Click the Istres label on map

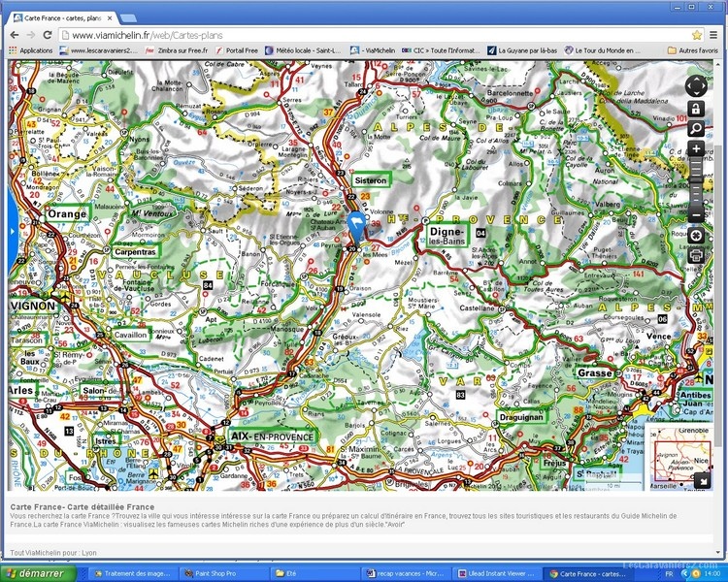tap(106, 441)
